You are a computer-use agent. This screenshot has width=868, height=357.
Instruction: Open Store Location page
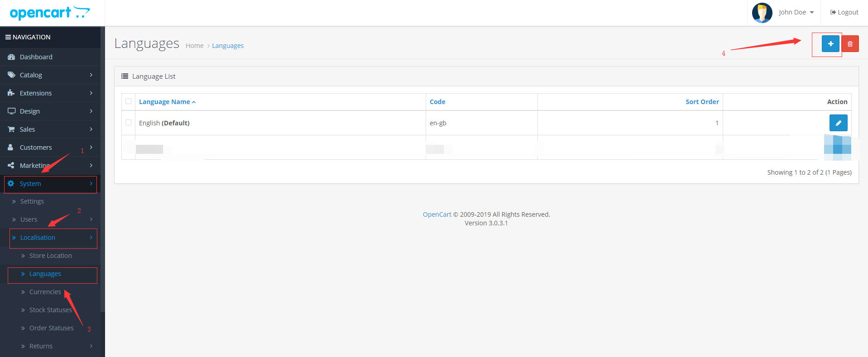coord(51,256)
